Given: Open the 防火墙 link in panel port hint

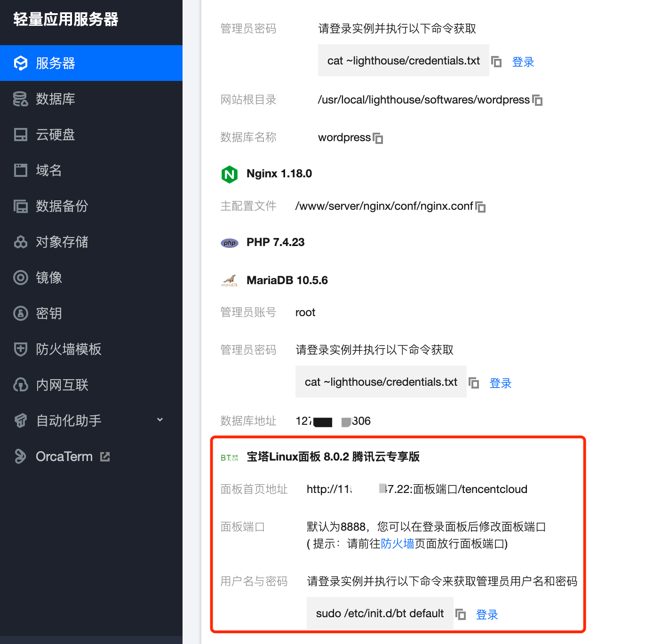Looking at the screenshot, I should pos(398,544).
